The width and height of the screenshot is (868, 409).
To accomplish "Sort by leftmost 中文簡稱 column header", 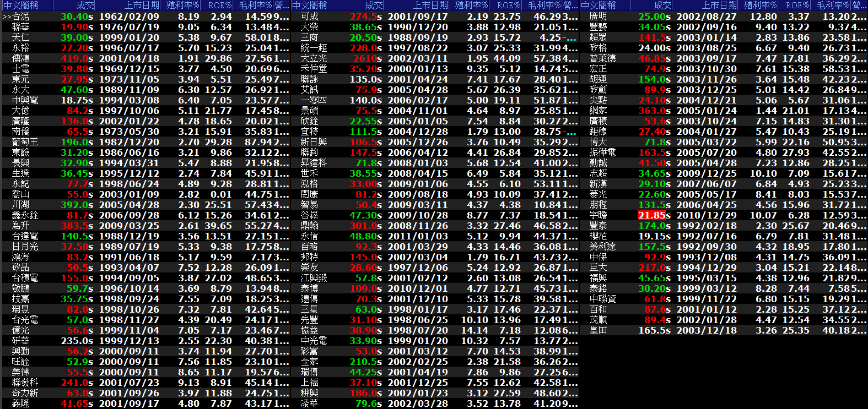I will 21,6.
